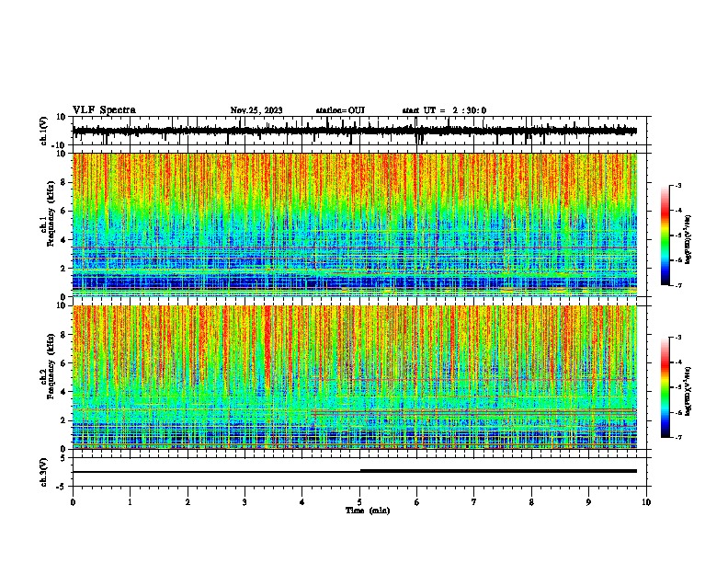Click tick label "10" on the Time axis
The image size is (728, 563).
[x=646, y=502]
